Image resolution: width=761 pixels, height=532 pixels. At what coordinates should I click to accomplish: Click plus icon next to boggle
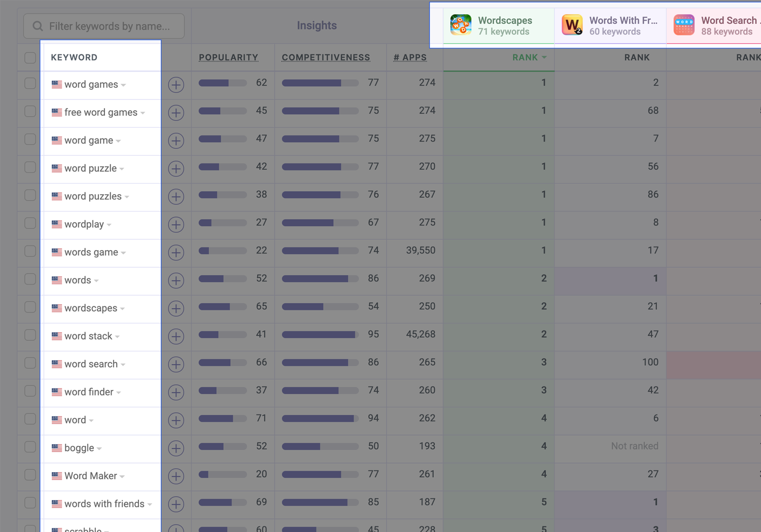point(176,448)
